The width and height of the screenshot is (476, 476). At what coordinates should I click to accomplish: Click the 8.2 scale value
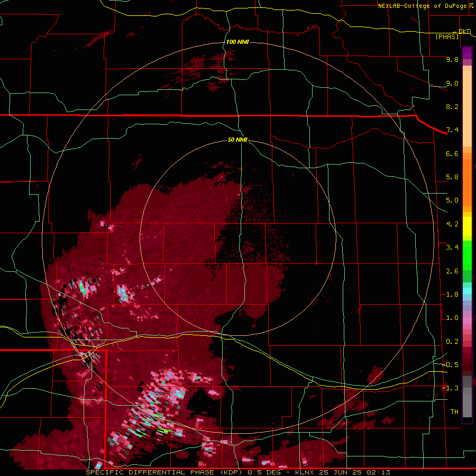[x=452, y=106]
